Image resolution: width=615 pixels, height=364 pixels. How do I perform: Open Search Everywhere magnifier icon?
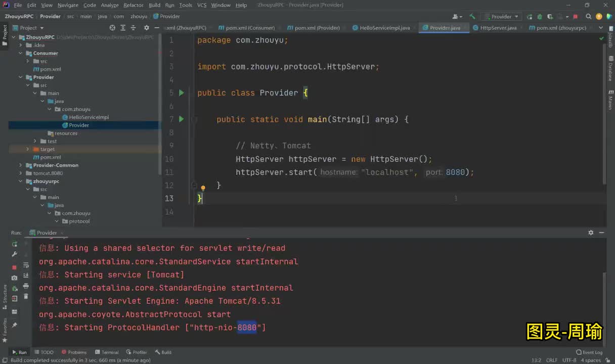click(588, 17)
